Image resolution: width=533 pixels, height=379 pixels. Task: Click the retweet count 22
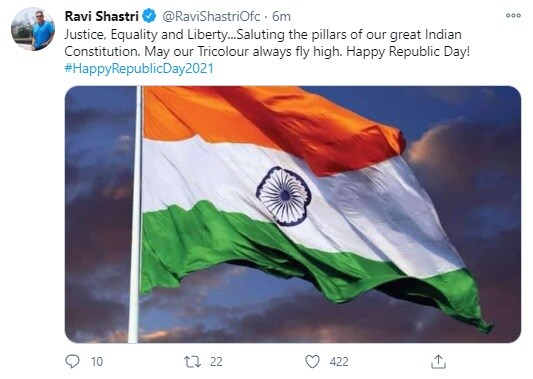(x=216, y=362)
